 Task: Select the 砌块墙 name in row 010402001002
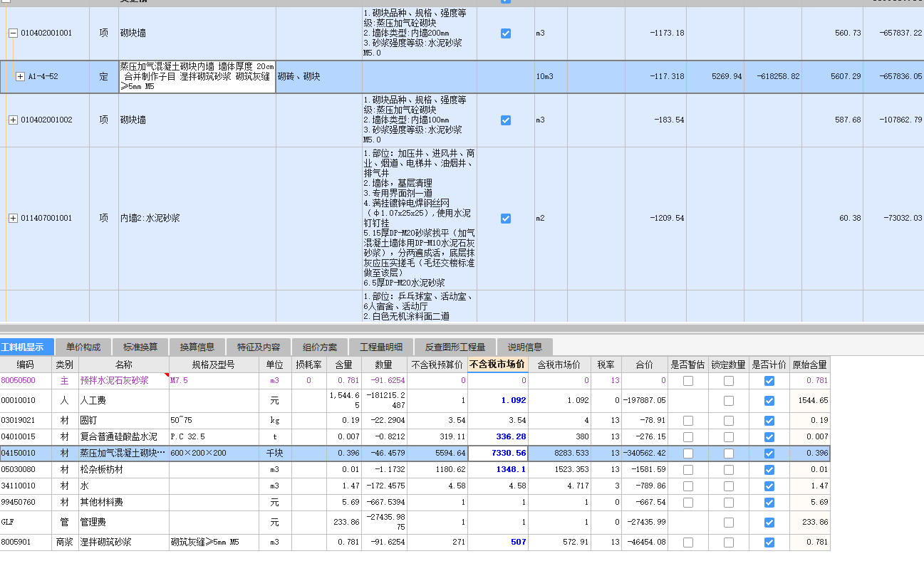pyautogui.click(x=197, y=120)
